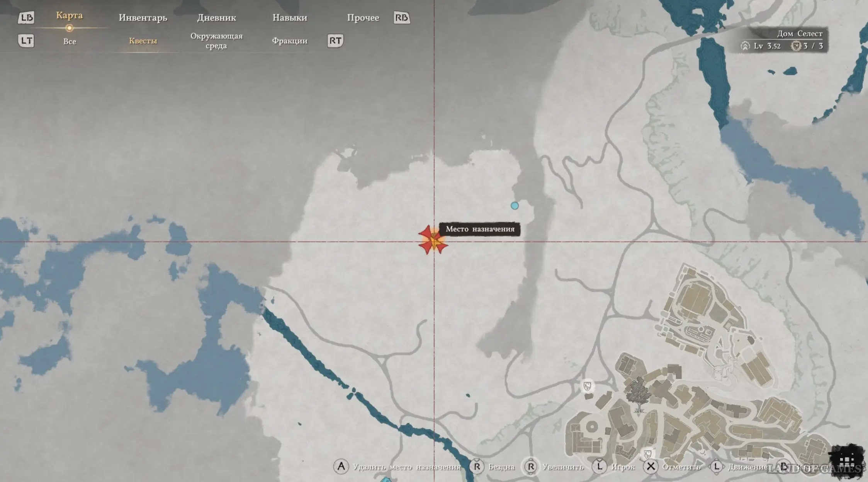Image resolution: width=868 pixels, height=482 pixels.
Task: Select the Все map filter
Action: click(x=70, y=41)
